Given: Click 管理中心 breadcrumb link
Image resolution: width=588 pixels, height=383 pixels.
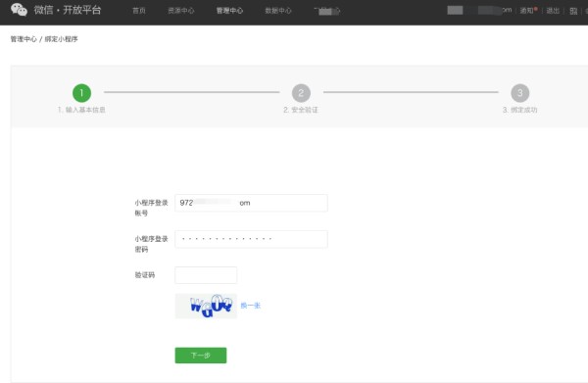Looking at the screenshot, I should (x=24, y=39).
